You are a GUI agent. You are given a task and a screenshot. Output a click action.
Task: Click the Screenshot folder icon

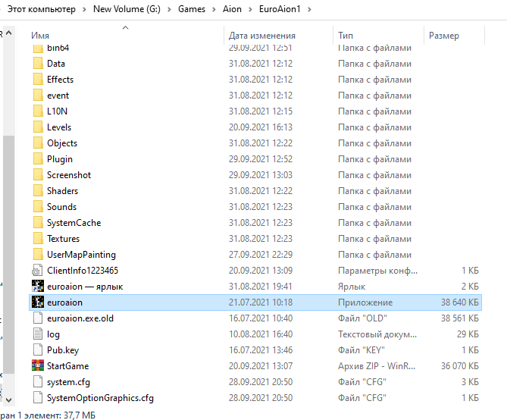[x=38, y=175]
